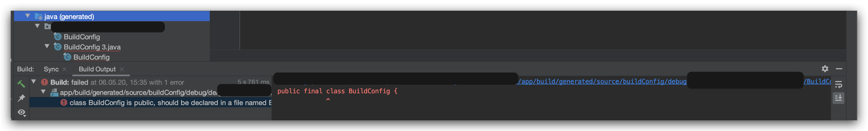Collapse the BuildConfig 3.java node
Screen dimensions: 868x131
47,46
